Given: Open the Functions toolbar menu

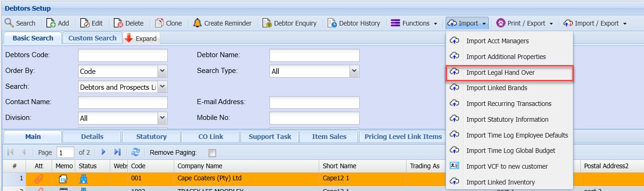Looking at the screenshot, I should [x=414, y=23].
